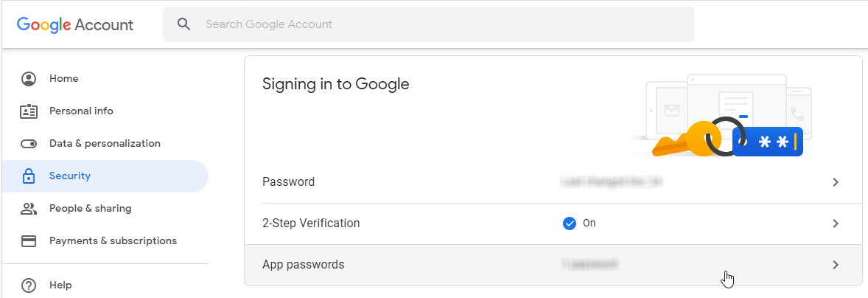The image size is (868, 298).
Task: Click the Data & personalization toggle icon
Action: 29,144
